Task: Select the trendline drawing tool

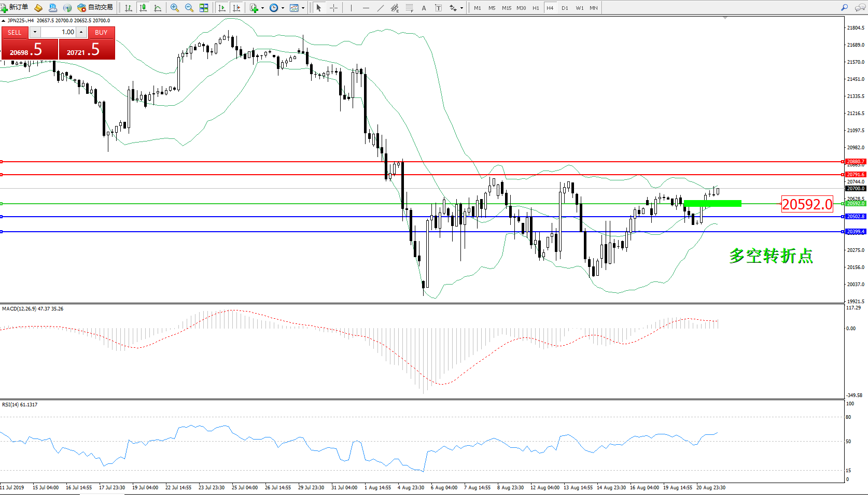Action: (x=381, y=8)
